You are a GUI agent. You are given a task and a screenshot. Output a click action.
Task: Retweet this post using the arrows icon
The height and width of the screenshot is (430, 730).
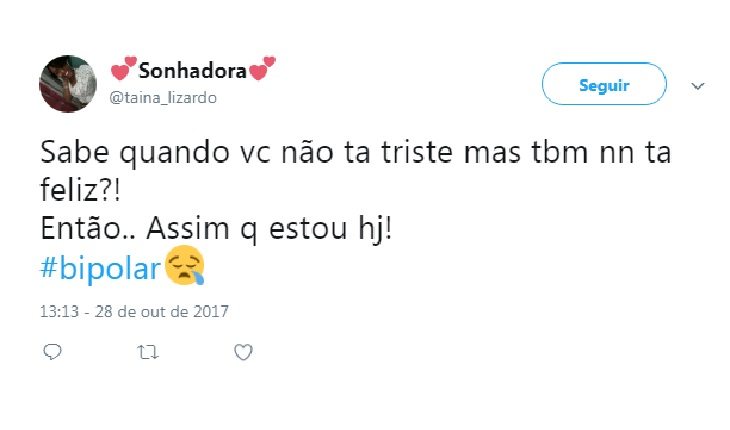point(148,352)
